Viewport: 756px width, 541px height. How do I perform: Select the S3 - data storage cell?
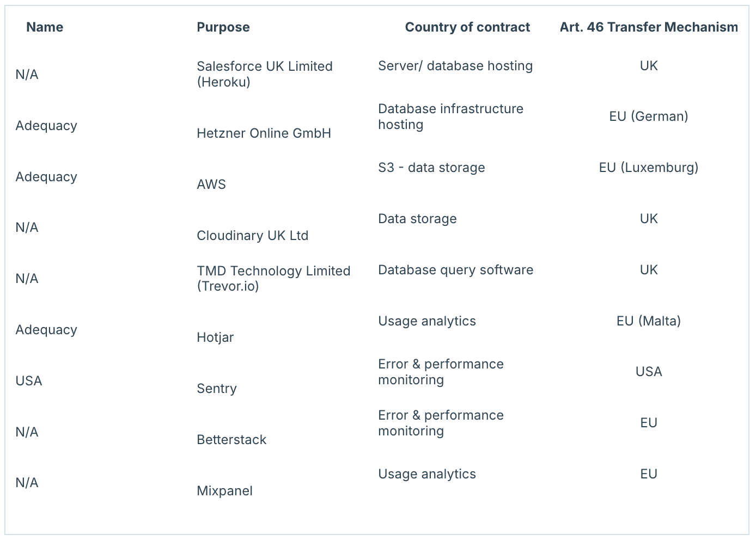431,168
